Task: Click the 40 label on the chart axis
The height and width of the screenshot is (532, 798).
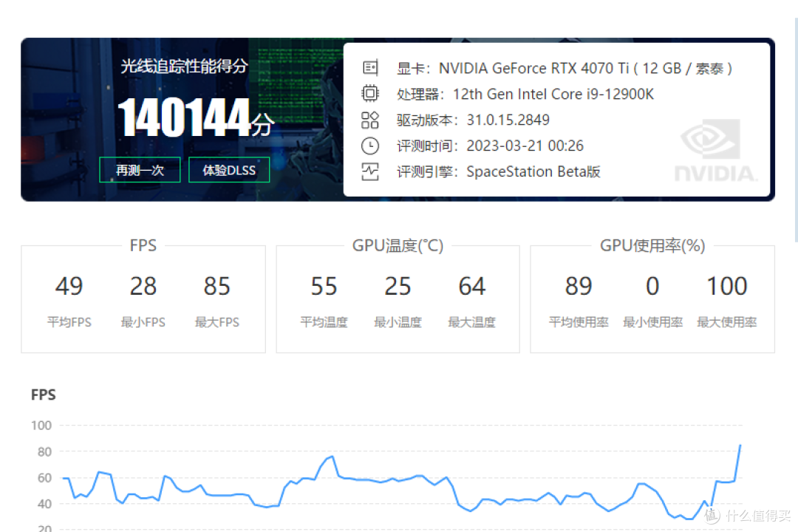Action: [x=44, y=504]
